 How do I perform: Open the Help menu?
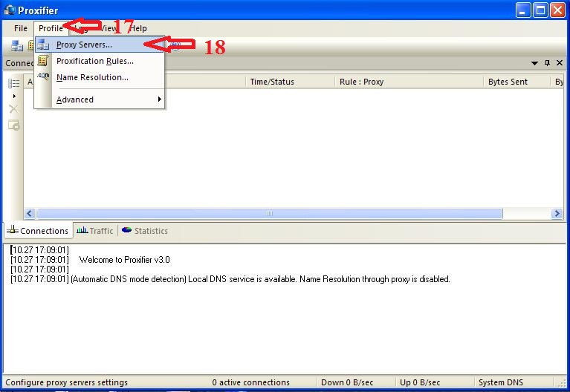coord(138,28)
